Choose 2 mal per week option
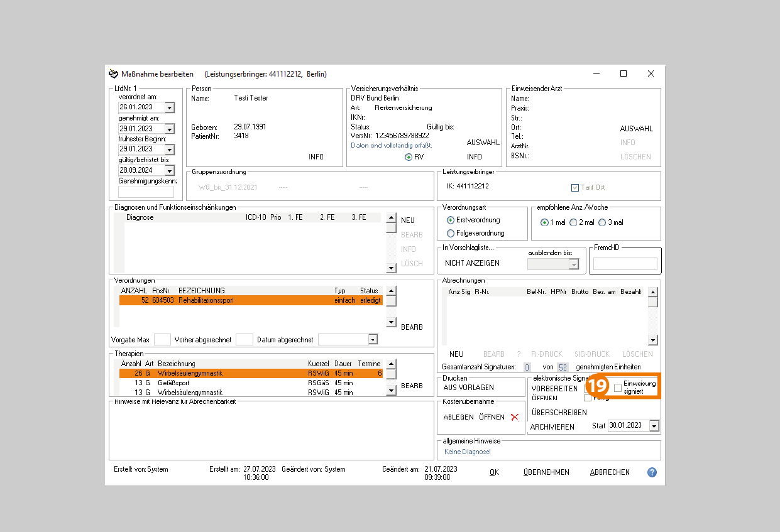The image size is (780, 532). tap(573, 222)
